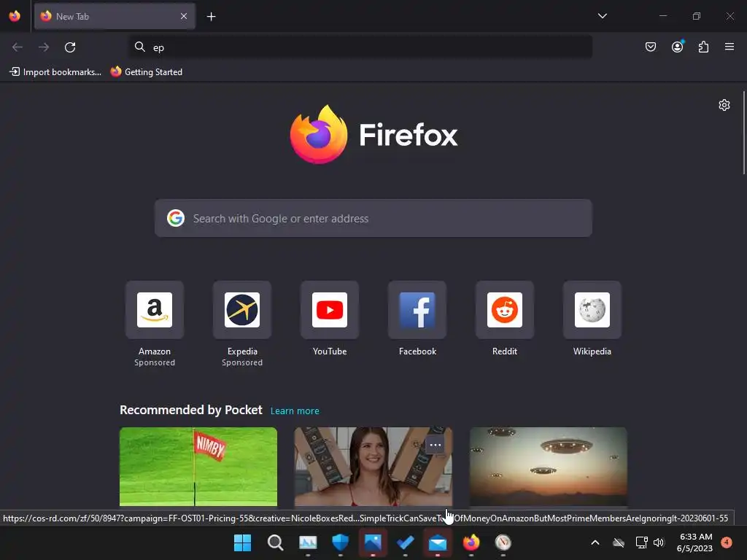Click the Recommended by Pocket heading
The height and width of the screenshot is (560, 747).
pyautogui.click(x=191, y=410)
